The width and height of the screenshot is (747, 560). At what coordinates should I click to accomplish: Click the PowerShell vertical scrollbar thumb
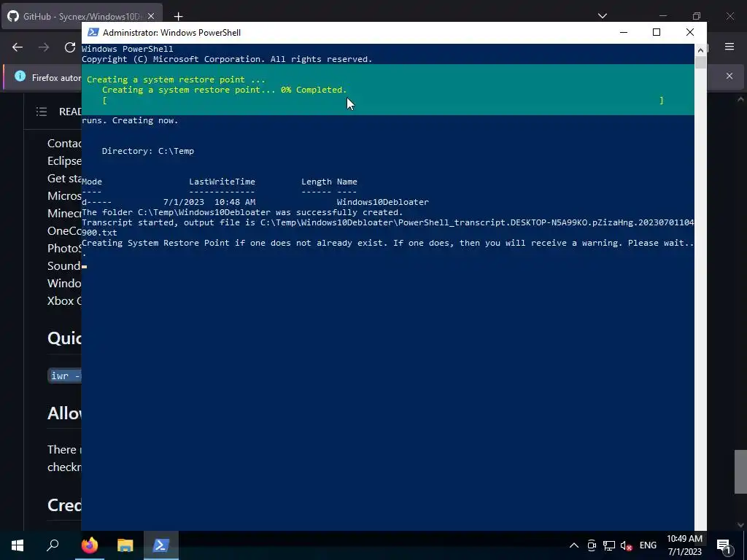[x=700, y=63]
